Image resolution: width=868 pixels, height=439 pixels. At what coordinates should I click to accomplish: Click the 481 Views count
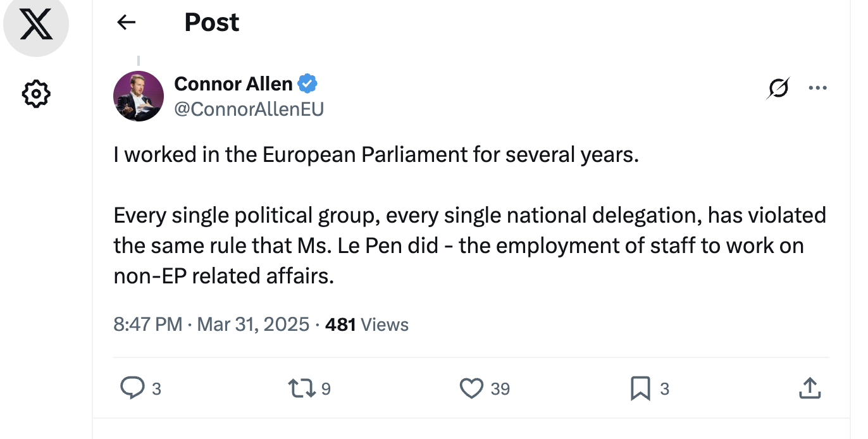point(366,325)
